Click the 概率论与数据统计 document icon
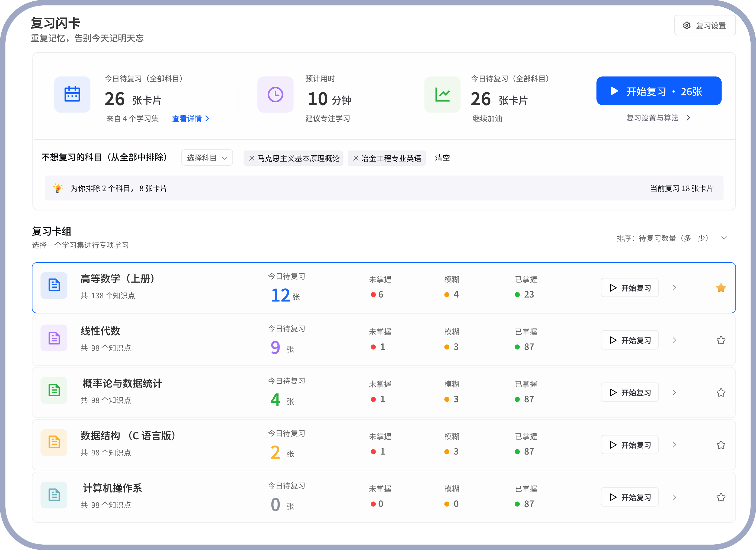 point(54,390)
